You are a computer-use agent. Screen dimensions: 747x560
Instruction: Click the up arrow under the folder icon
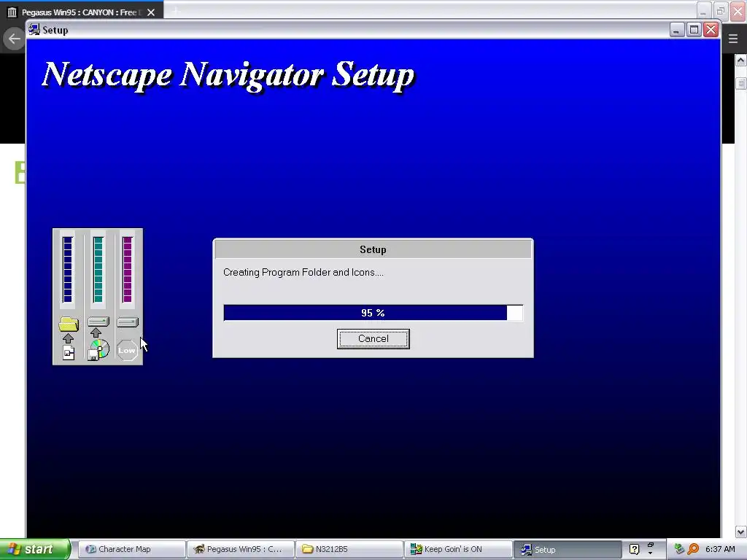[68, 338]
